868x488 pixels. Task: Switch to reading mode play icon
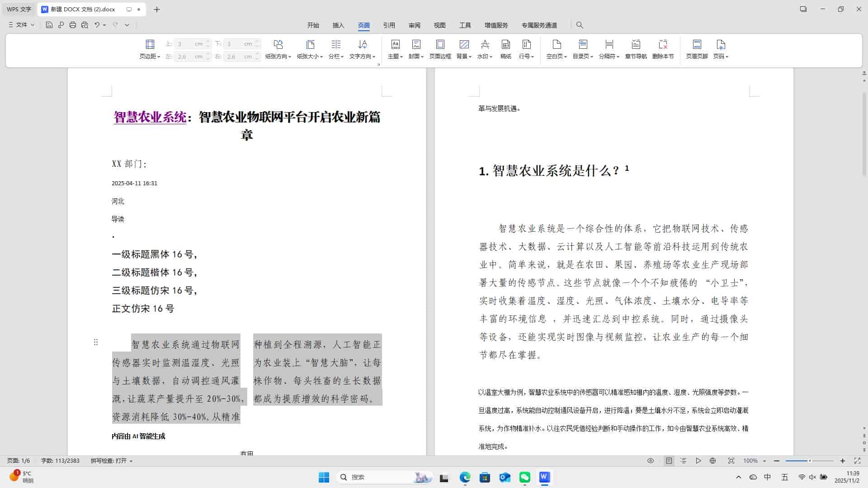coord(698,461)
